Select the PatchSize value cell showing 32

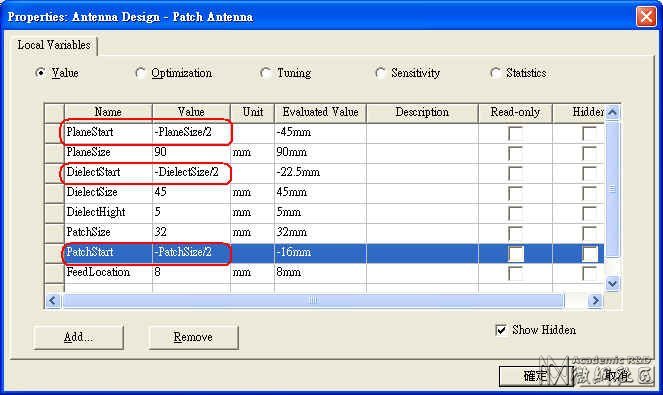(x=191, y=232)
